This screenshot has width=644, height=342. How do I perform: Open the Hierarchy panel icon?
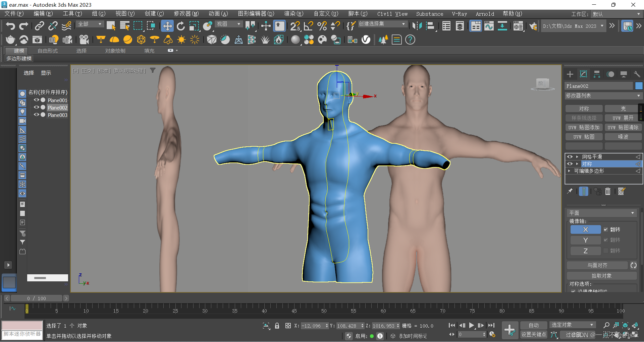click(x=597, y=74)
